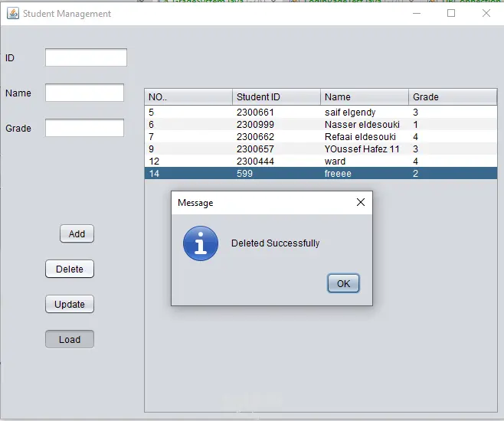Click the Delete button
The height and width of the screenshot is (421, 504).
pos(70,269)
